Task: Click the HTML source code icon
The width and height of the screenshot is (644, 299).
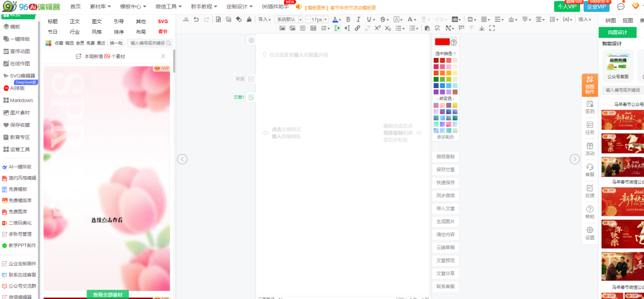Action: click(x=186, y=20)
